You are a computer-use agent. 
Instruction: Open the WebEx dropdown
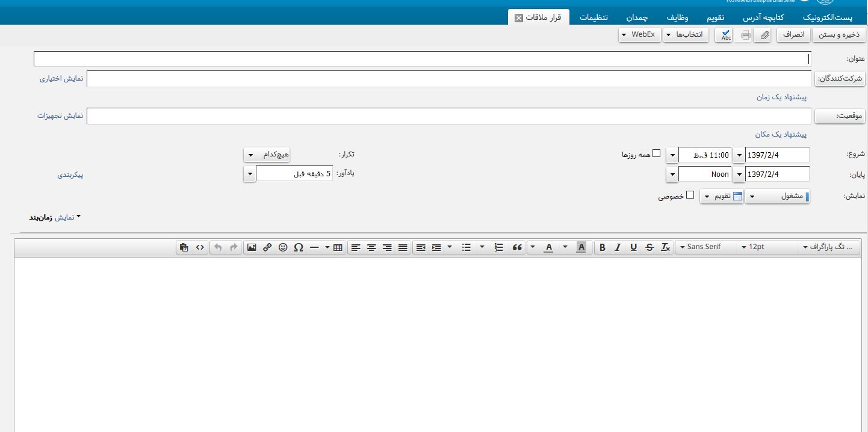[639, 35]
